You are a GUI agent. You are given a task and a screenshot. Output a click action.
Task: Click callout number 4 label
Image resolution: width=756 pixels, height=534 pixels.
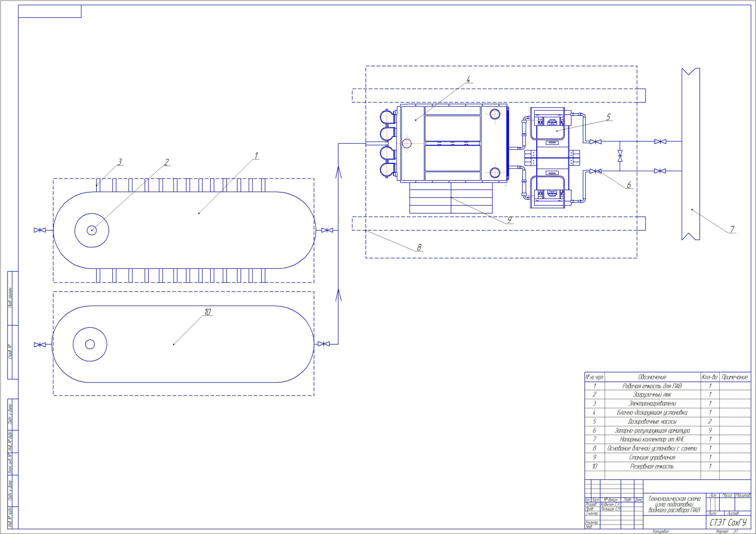pyautogui.click(x=468, y=79)
